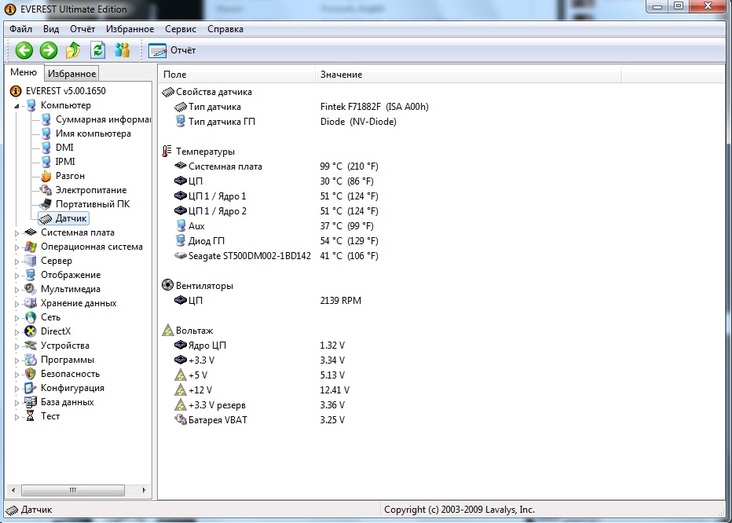Open the Отчёт report button in toolbar
The image size is (732, 523).
point(173,50)
